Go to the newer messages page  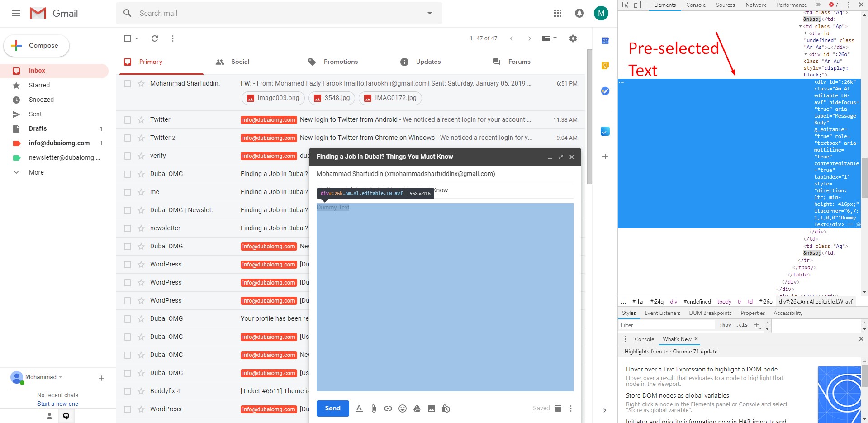(x=512, y=38)
